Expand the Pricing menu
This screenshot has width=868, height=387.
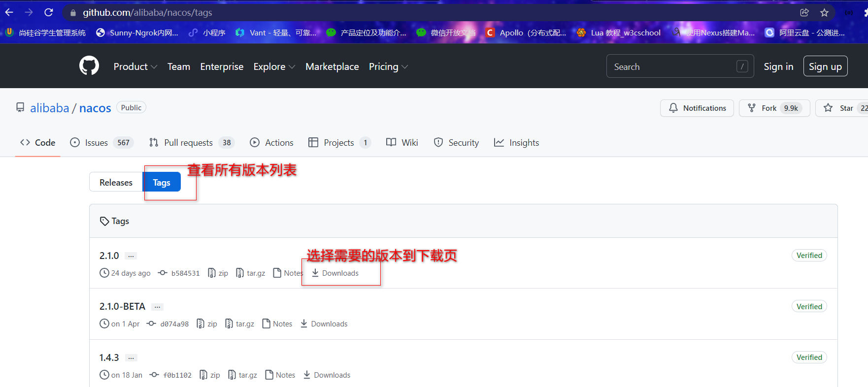pos(389,66)
